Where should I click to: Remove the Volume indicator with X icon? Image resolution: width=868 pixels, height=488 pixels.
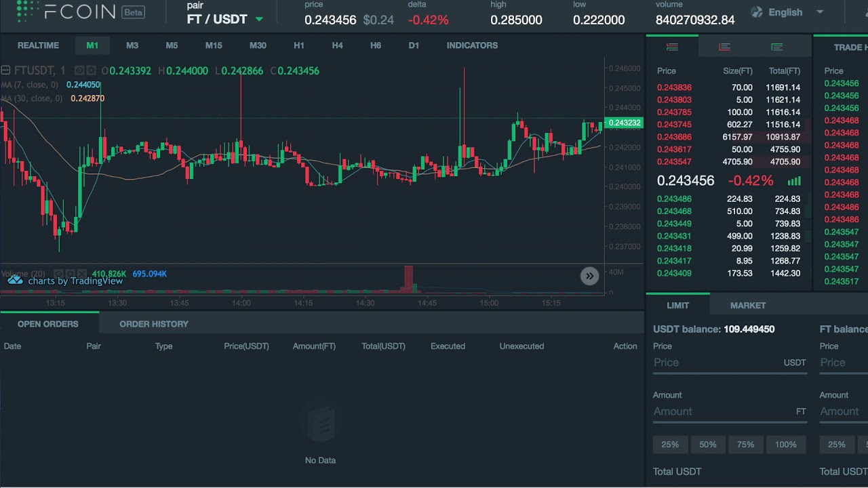[81, 274]
